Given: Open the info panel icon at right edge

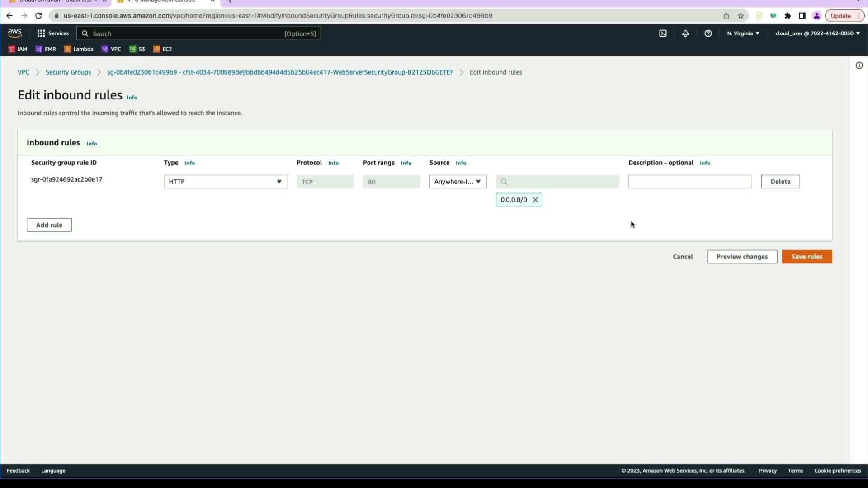Looking at the screenshot, I should pyautogui.click(x=859, y=66).
